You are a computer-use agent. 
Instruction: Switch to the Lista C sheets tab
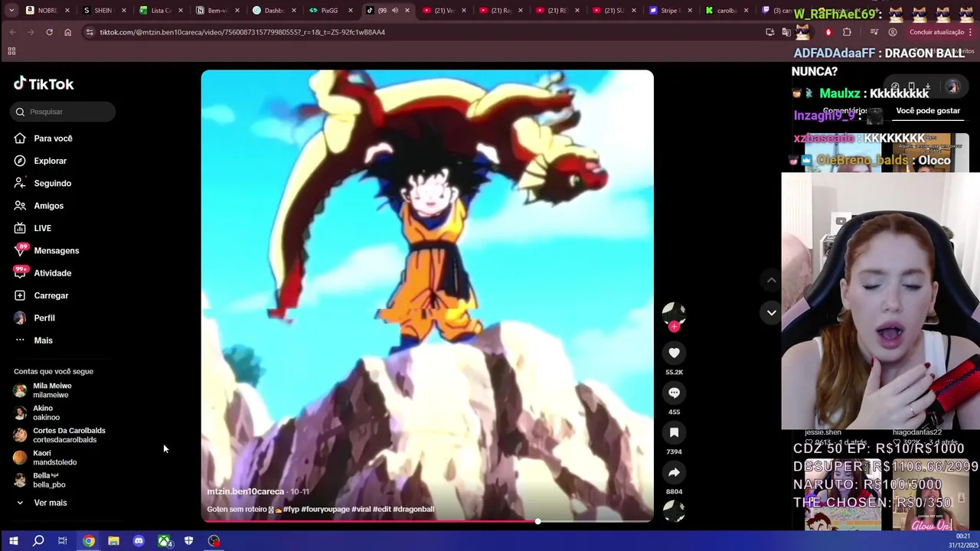160,11
